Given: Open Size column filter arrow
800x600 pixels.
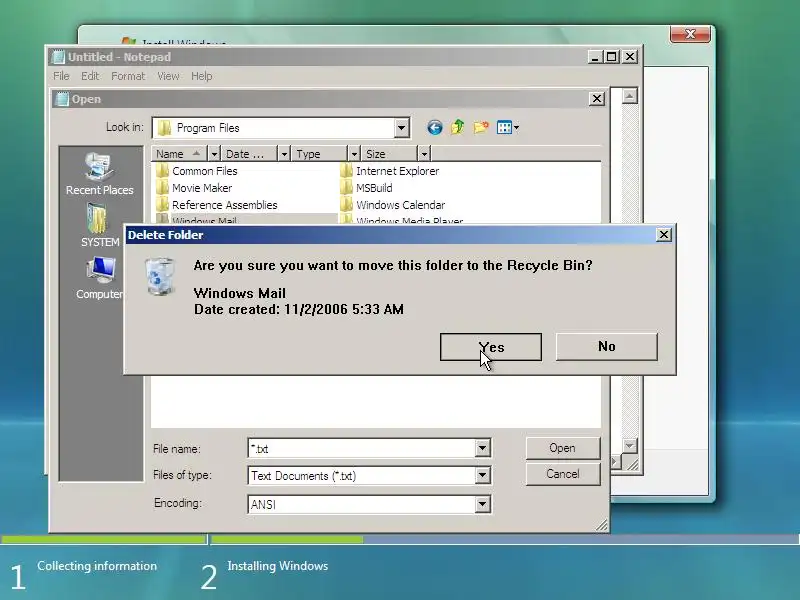Looking at the screenshot, I should coord(424,154).
